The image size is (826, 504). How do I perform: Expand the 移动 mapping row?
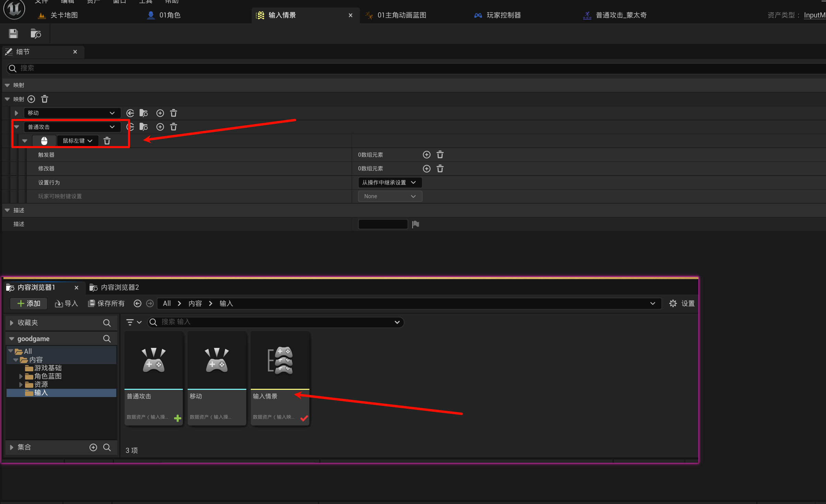[x=16, y=113]
